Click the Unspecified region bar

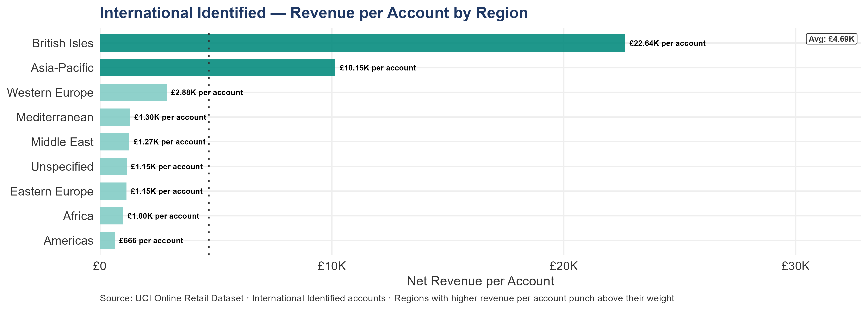pyautogui.click(x=113, y=166)
